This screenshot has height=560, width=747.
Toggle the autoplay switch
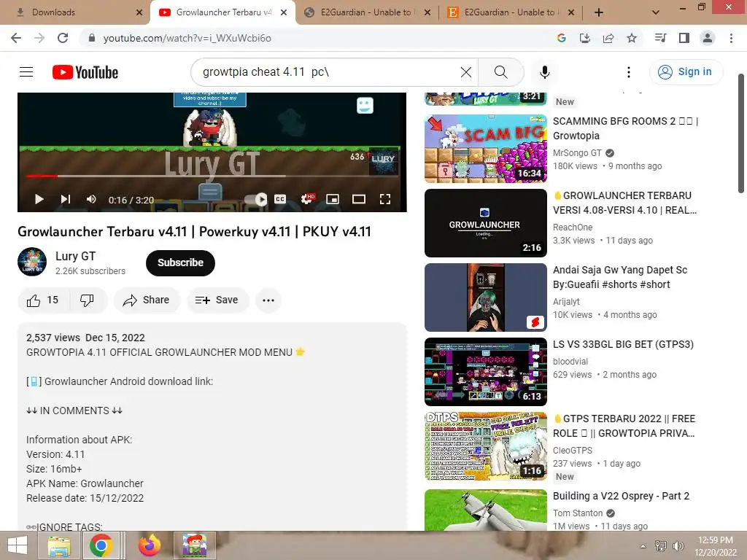click(x=256, y=199)
